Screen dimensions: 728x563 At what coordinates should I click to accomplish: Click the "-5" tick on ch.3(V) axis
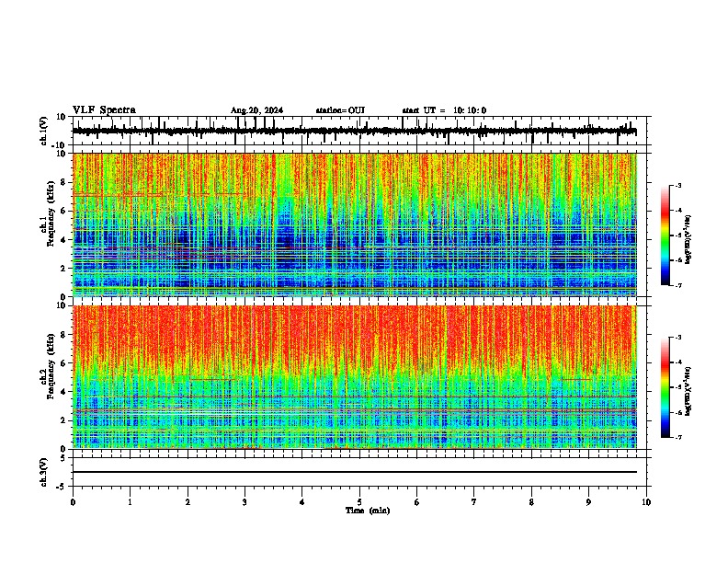pos(62,487)
